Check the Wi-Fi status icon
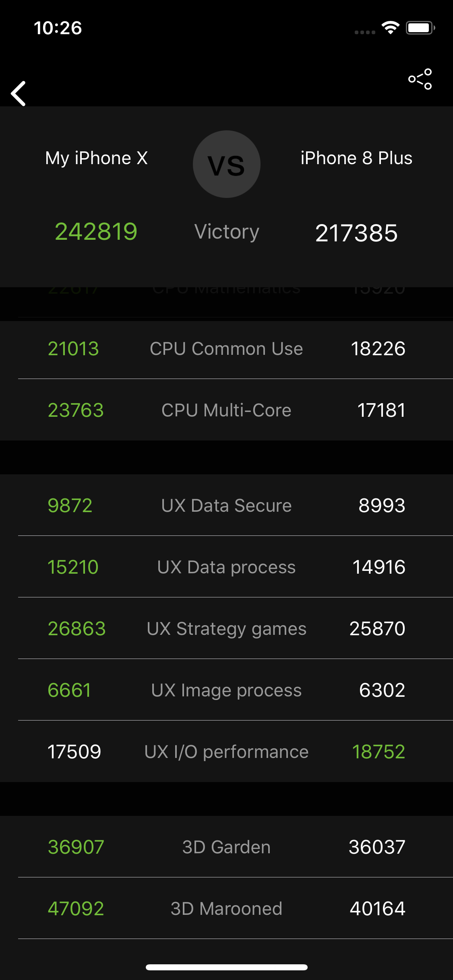The image size is (453, 980). click(390, 28)
